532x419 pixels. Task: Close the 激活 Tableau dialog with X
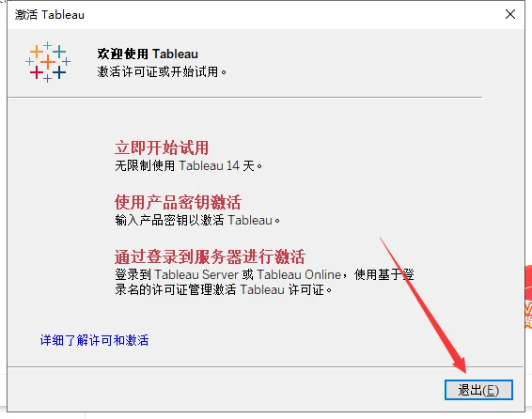510,14
